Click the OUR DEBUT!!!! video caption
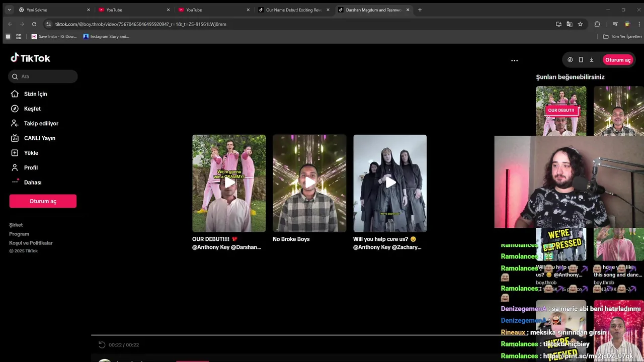 tap(226, 243)
